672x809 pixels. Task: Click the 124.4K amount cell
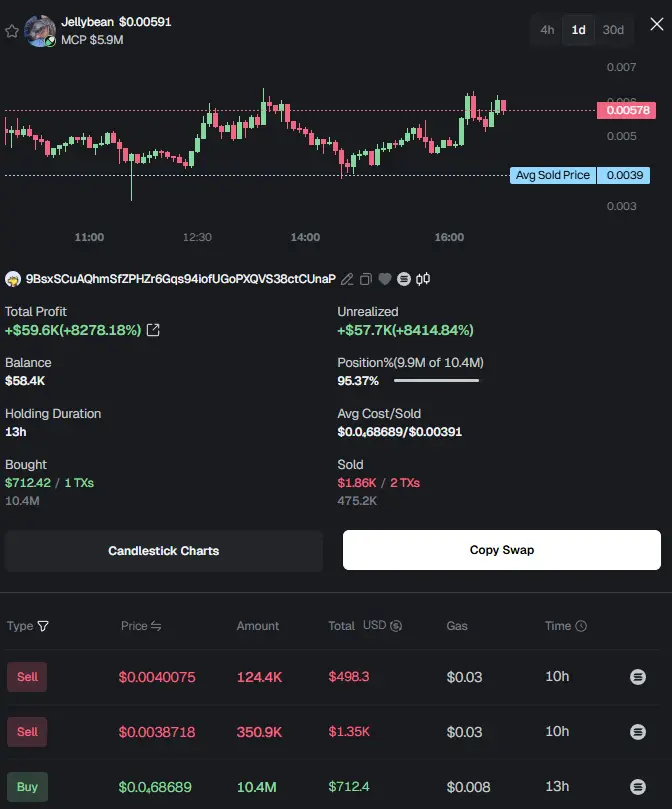click(259, 677)
